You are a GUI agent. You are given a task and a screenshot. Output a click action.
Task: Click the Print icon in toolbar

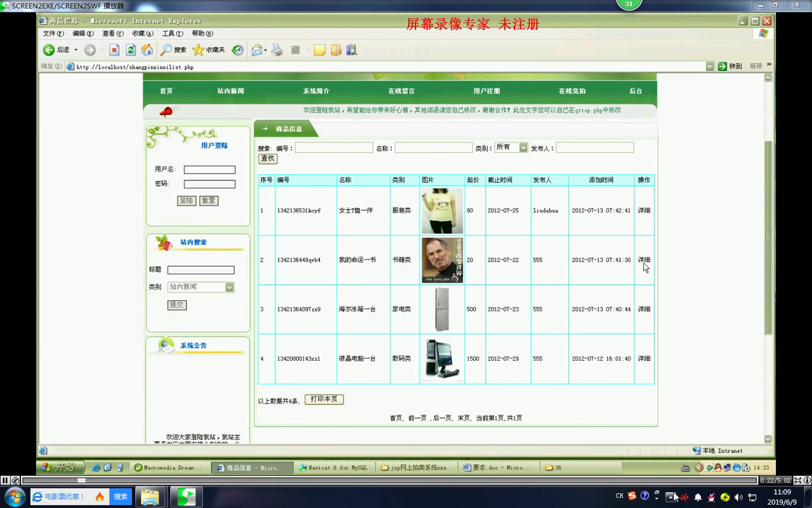click(x=277, y=50)
